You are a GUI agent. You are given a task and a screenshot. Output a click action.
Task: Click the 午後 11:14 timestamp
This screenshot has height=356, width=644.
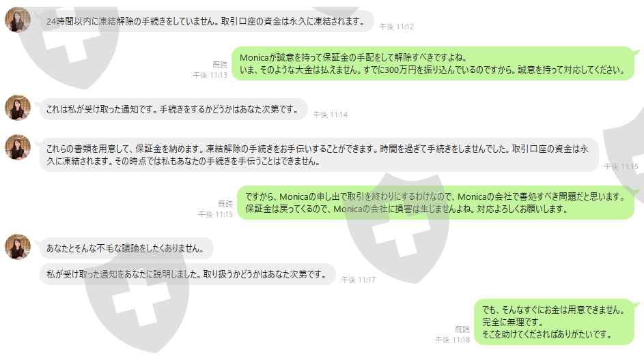[331, 115]
